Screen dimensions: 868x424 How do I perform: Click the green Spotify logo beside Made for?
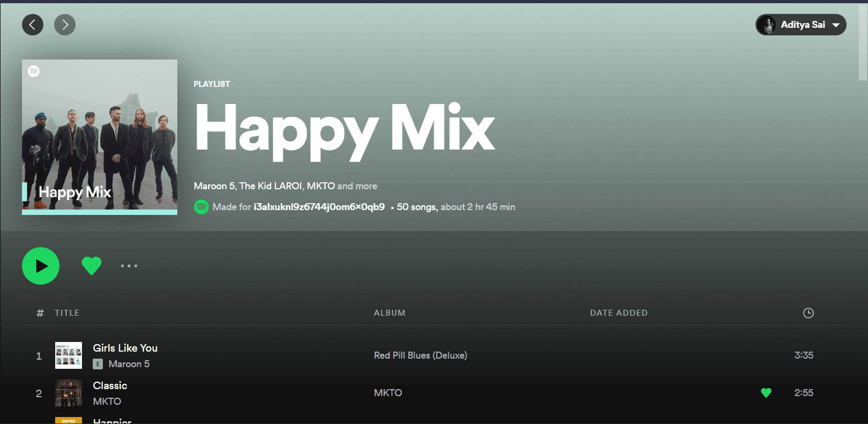(201, 207)
